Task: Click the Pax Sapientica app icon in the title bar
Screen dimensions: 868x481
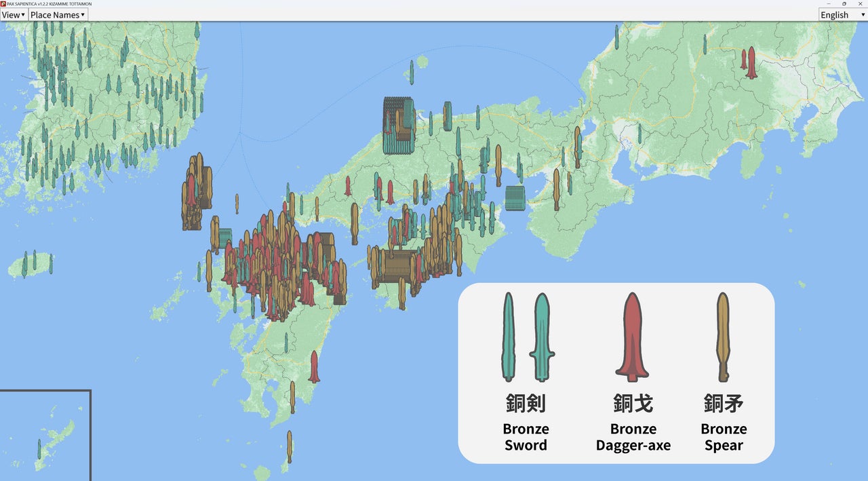Action: (x=3, y=3)
